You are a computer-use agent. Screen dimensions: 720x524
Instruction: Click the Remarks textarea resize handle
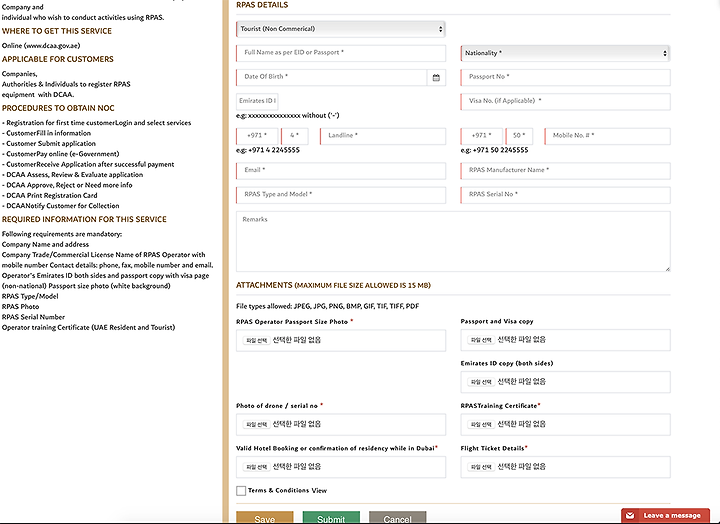[667, 269]
